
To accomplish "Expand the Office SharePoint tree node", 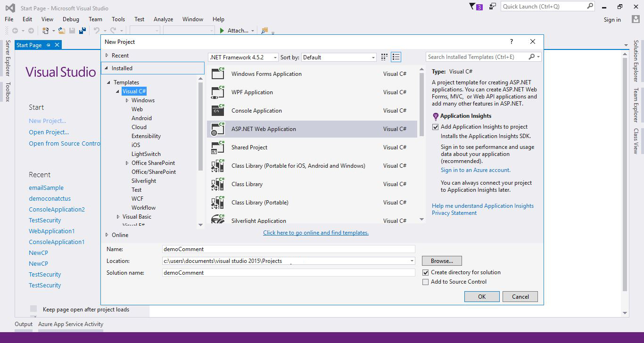I will tap(127, 163).
